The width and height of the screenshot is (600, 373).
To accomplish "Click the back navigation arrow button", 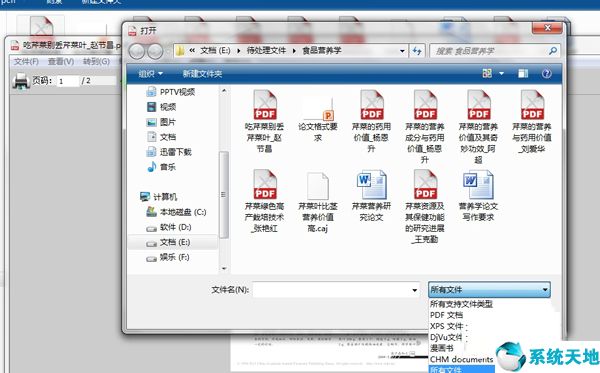I will tap(137, 51).
